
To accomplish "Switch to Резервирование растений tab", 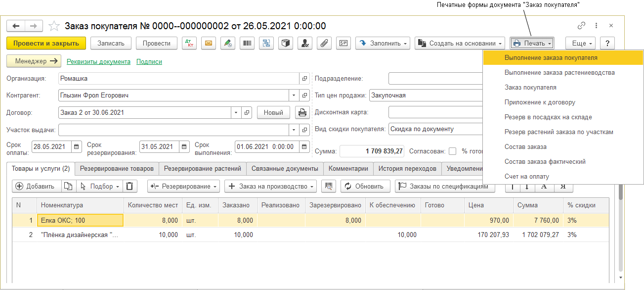I will (203, 168).
